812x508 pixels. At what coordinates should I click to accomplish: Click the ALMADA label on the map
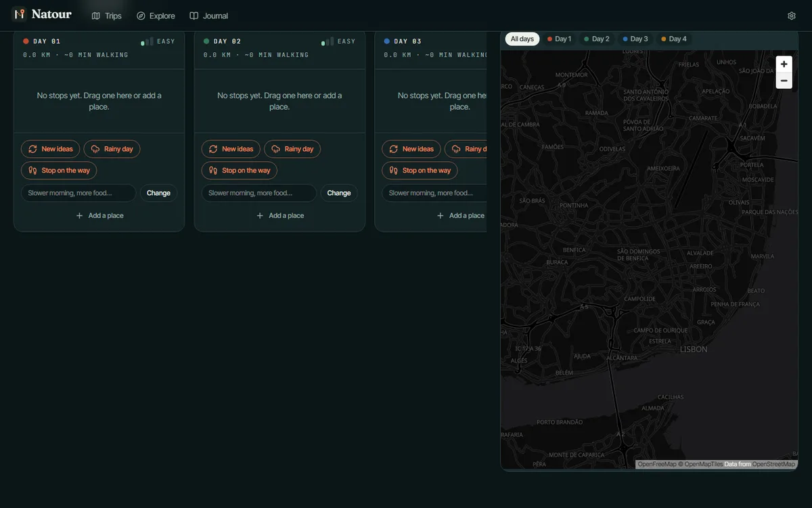653,408
